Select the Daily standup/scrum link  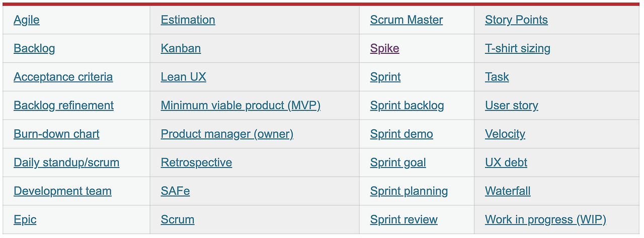coord(66,163)
